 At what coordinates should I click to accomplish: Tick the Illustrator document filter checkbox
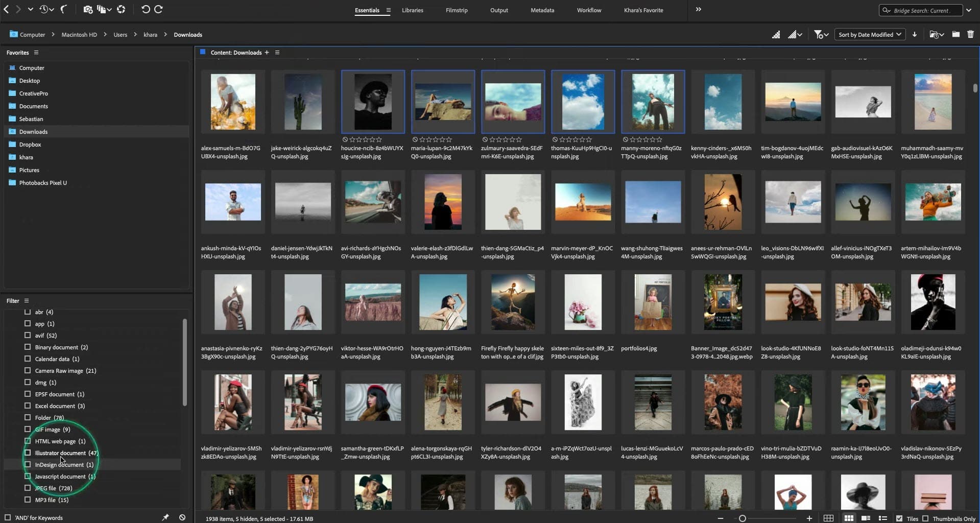coord(28,453)
